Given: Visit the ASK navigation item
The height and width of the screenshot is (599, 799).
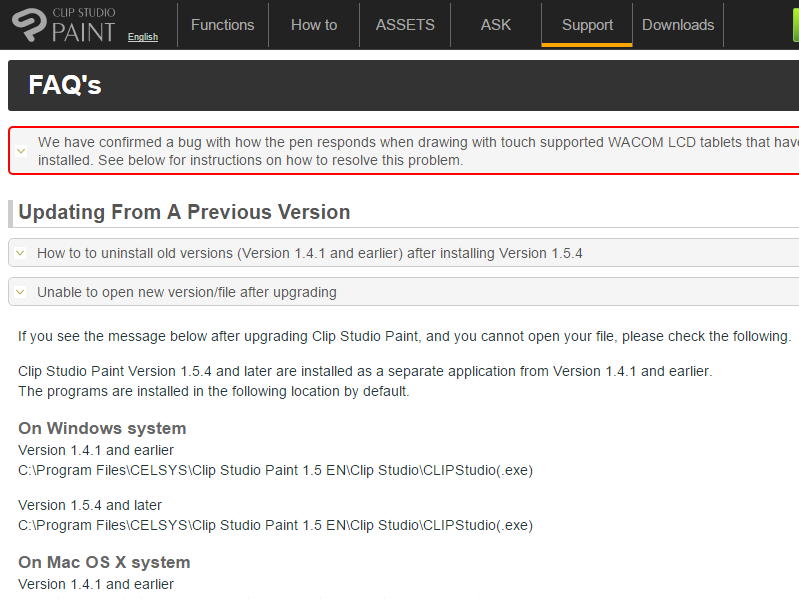Looking at the screenshot, I should click(496, 24).
